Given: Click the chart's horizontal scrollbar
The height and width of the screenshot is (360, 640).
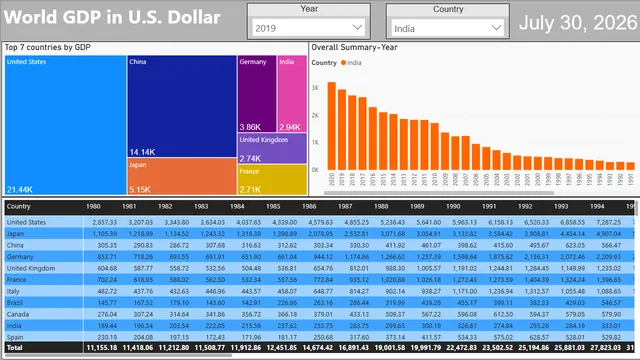Looking at the screenshot, I should point(439,193).
